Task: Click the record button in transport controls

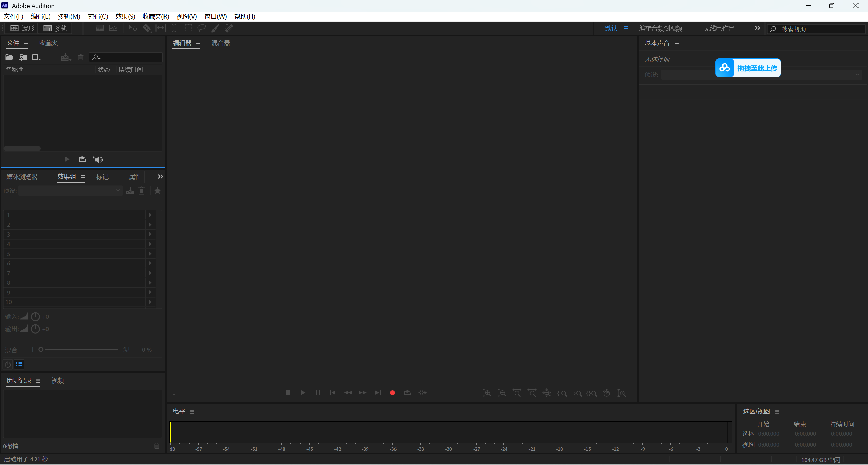Action: (x=392, y=393)
